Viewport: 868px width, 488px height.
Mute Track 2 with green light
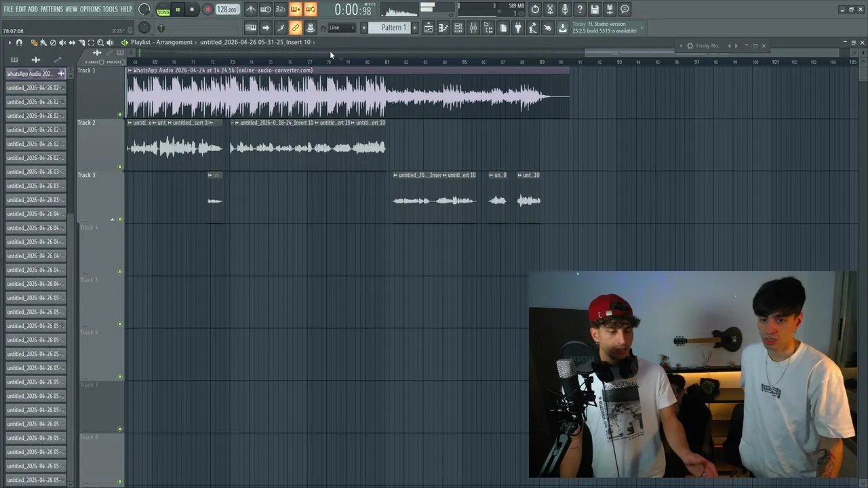tap(120, 167)
